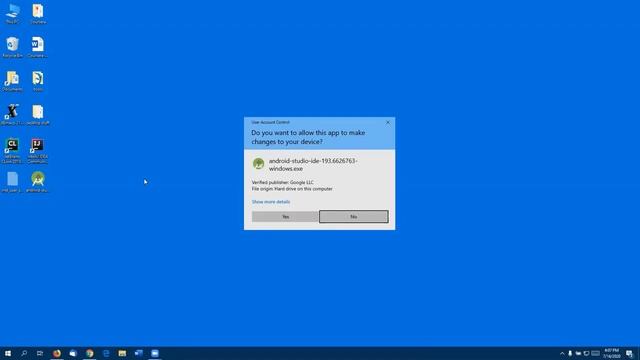Open the Show more details link
Viewport: 640px width, 360px height.
pos(271,202)
